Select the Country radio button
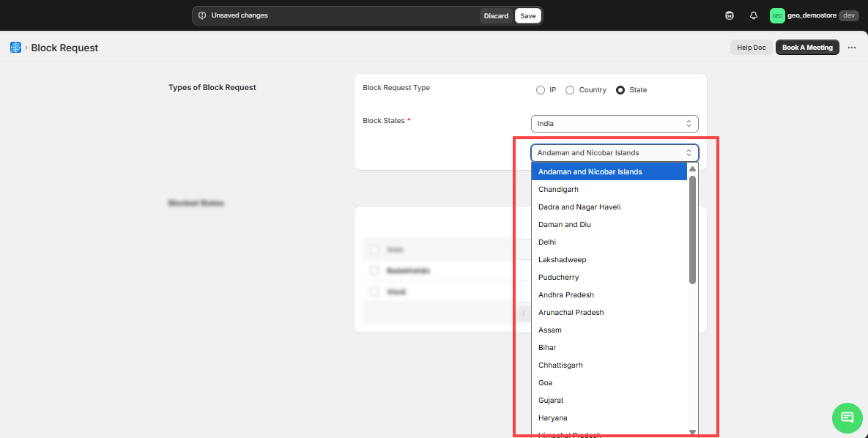868x438 pixels. point(570,90)
